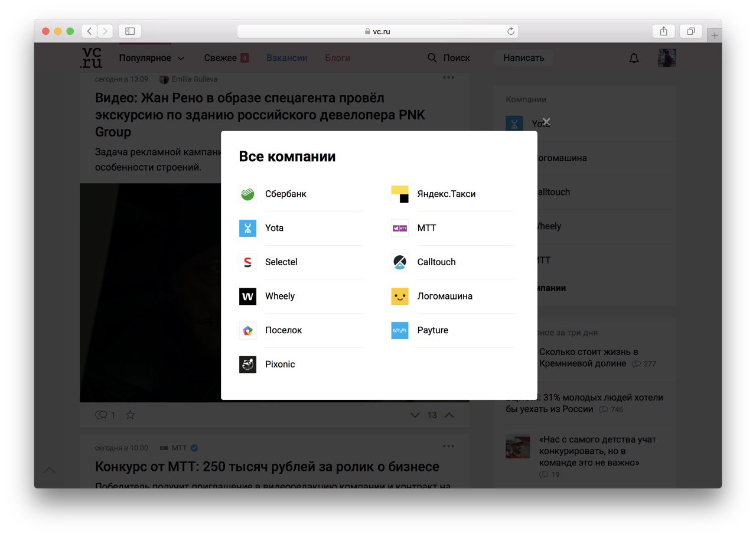Toggle Safari sidebar button
The width and height of the screenshot is (756, 537).
click(130, 31)
